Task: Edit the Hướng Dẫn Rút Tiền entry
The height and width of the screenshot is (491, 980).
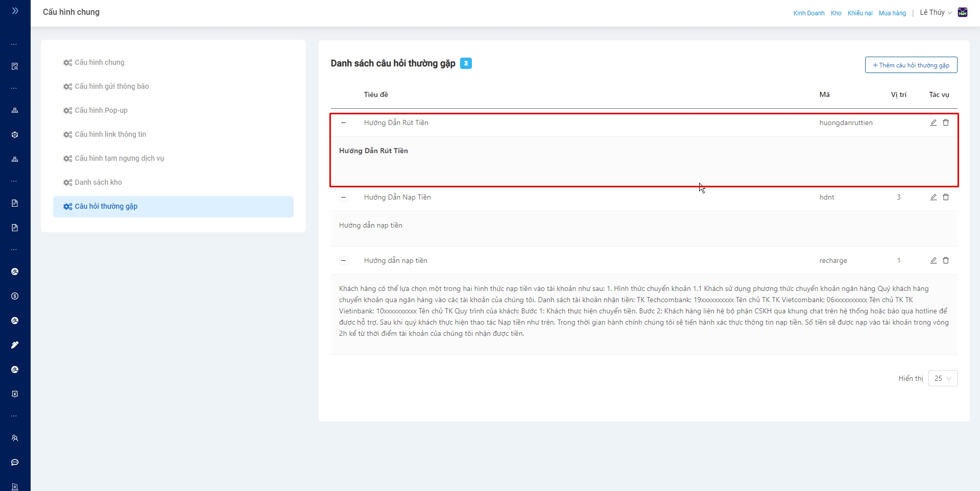Action: (933, 122)
